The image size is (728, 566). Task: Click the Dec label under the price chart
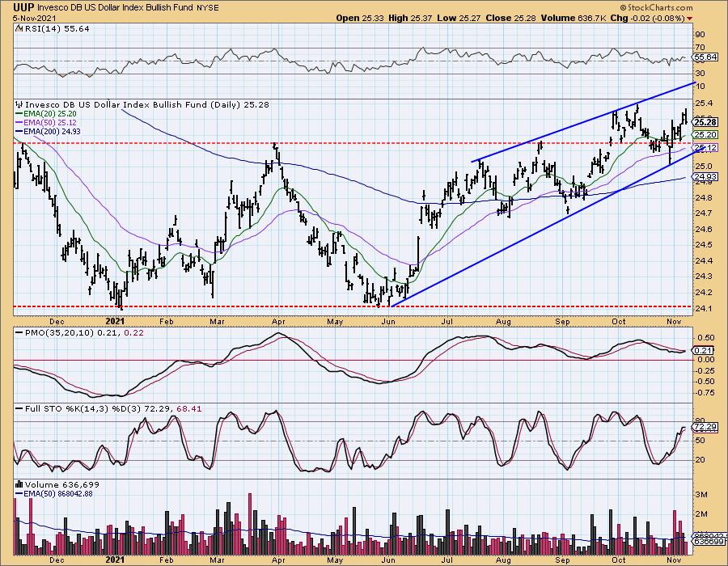coord(56,321)
